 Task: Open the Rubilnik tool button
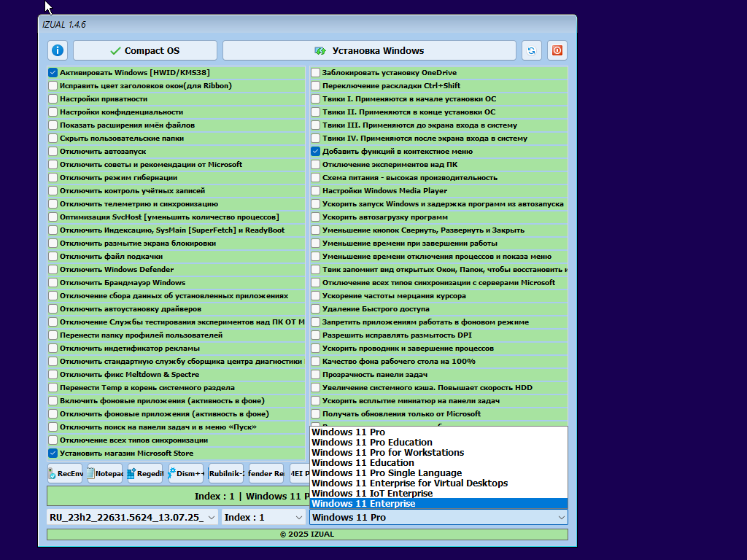point(226,473)
